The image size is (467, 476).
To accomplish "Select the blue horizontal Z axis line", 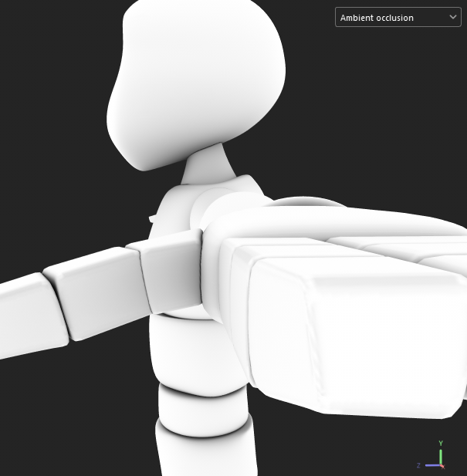I will tap(431, 465).
